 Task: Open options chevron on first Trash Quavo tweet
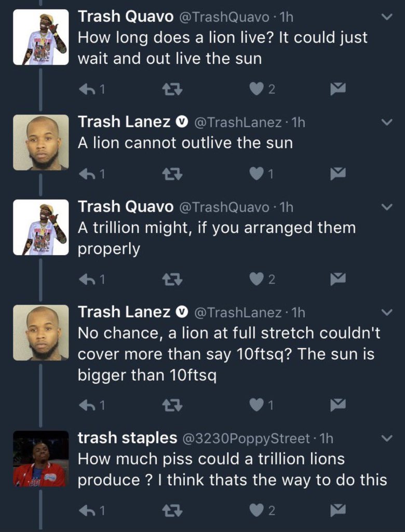pos(387,17)
